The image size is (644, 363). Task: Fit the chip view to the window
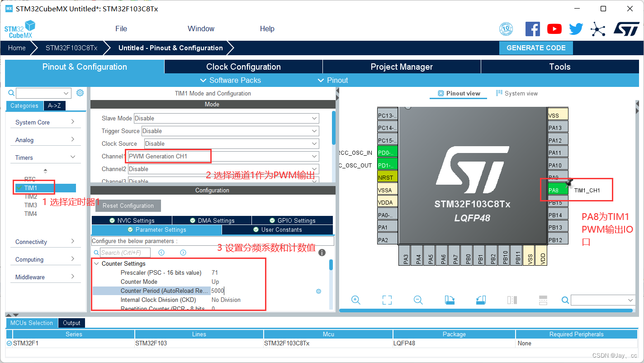(x=387, y=300)
